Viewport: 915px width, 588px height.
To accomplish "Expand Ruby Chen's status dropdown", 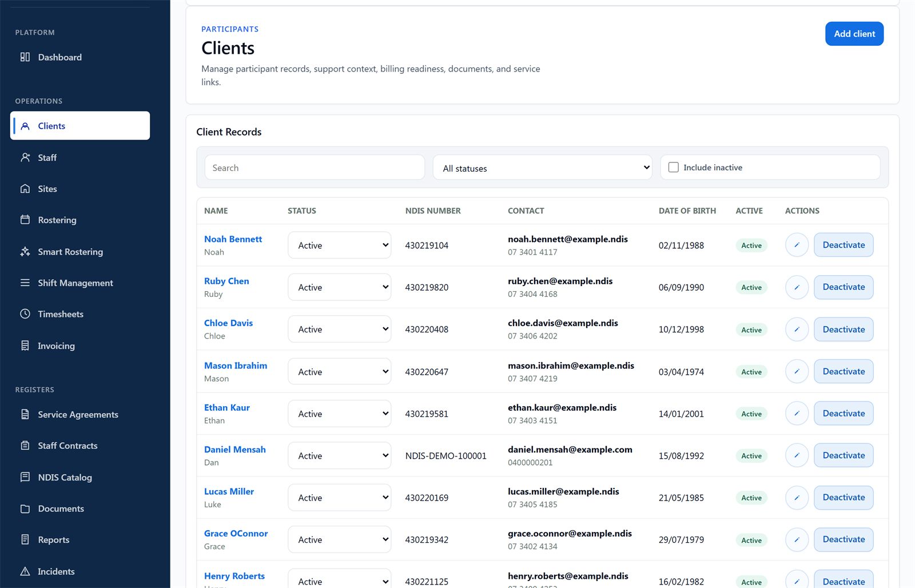I will tap(340, 287).
